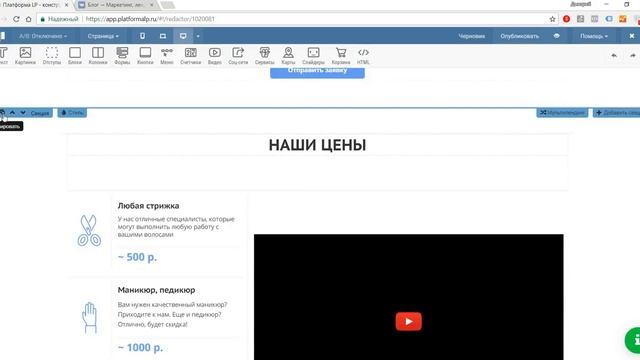Switch to tablet preview mode
640x360 pixels.
point(163,36)
